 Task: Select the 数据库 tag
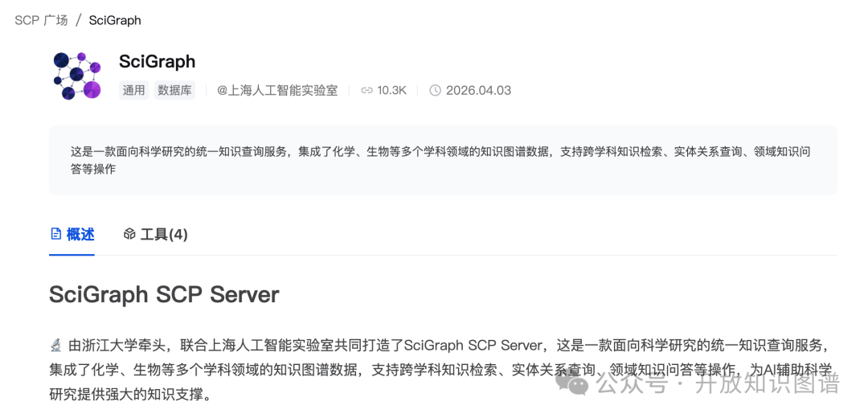(x=174, y=90)
